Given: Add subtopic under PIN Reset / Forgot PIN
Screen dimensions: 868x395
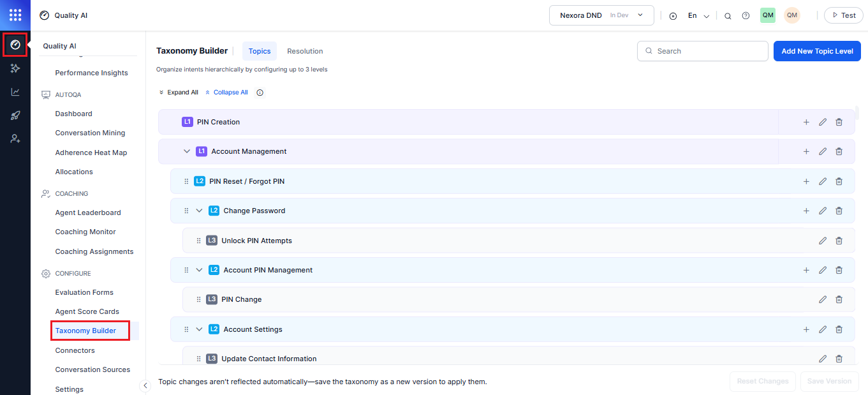Looking at the screenshot, I should [x=806, y=181].
